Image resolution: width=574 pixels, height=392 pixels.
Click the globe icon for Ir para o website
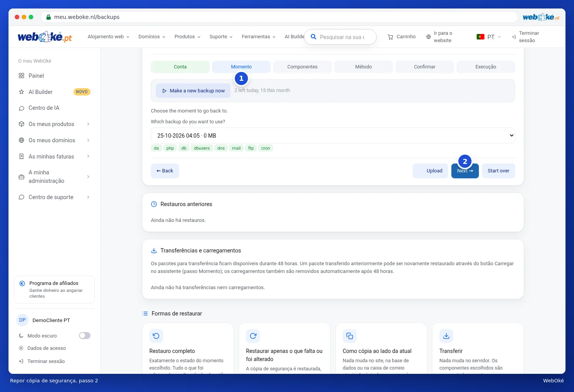tap(429, 37)
